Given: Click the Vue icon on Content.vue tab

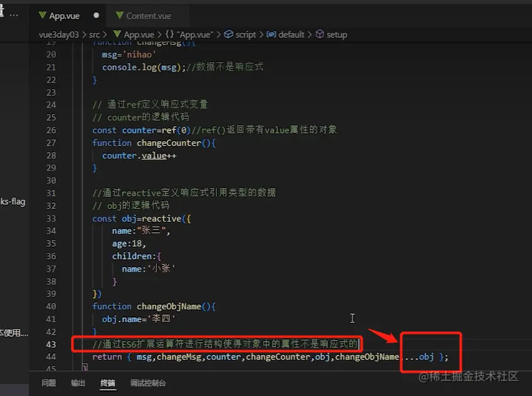Looking at the screenshot, I should click(119, 15).
